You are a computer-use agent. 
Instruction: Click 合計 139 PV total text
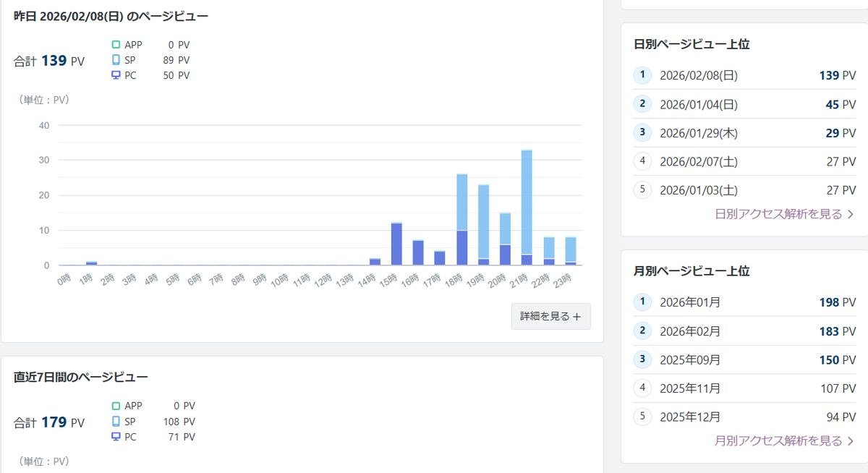click(x=49, y=61)
